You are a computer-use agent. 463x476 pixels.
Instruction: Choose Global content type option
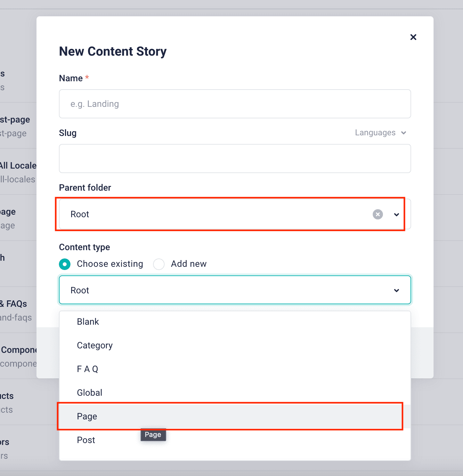235,393
